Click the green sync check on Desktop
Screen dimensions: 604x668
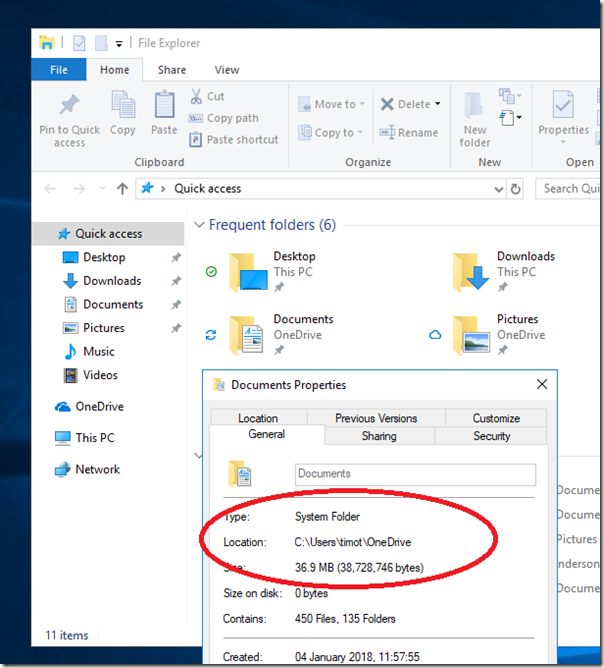pyautogui.click(x=211, y=271)
